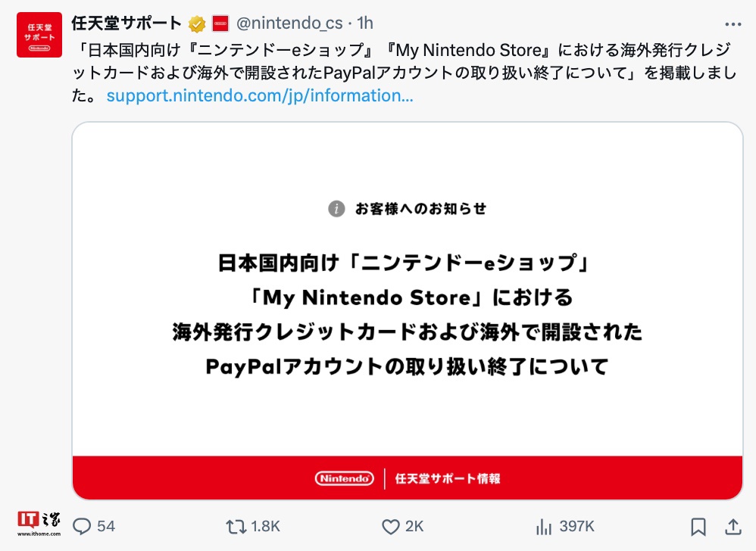Click the info icon above お客様へのお知らせ
Viewport: 756px width, 551px height.
(336, 208)
